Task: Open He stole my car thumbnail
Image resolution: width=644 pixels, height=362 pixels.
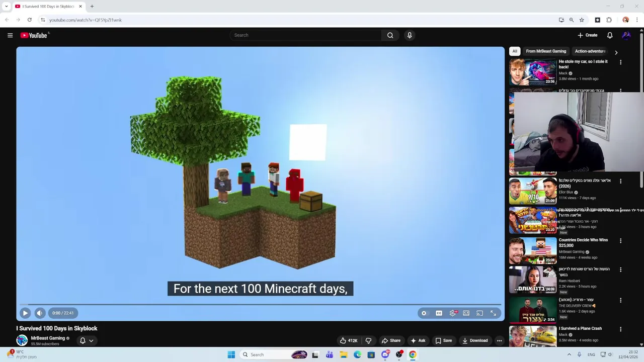Action: [x=533, y=72]
